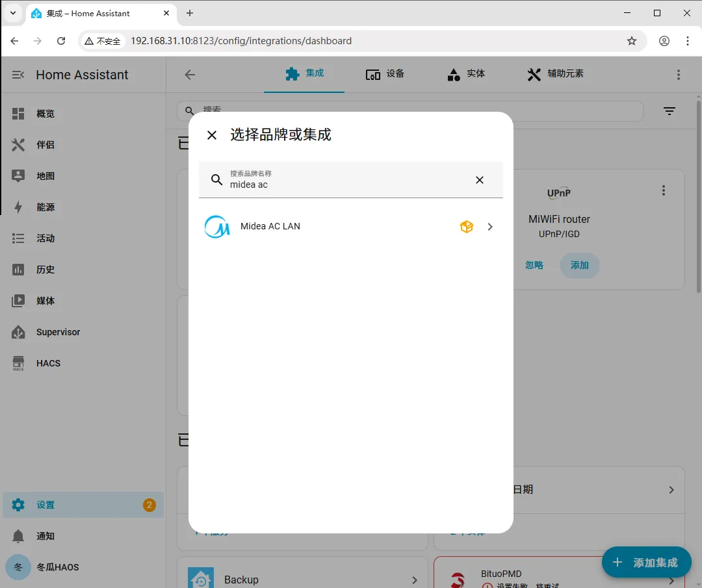Switch to the 实体 entities tab
This screenshot has height=588, width=702.
[466, 74]
